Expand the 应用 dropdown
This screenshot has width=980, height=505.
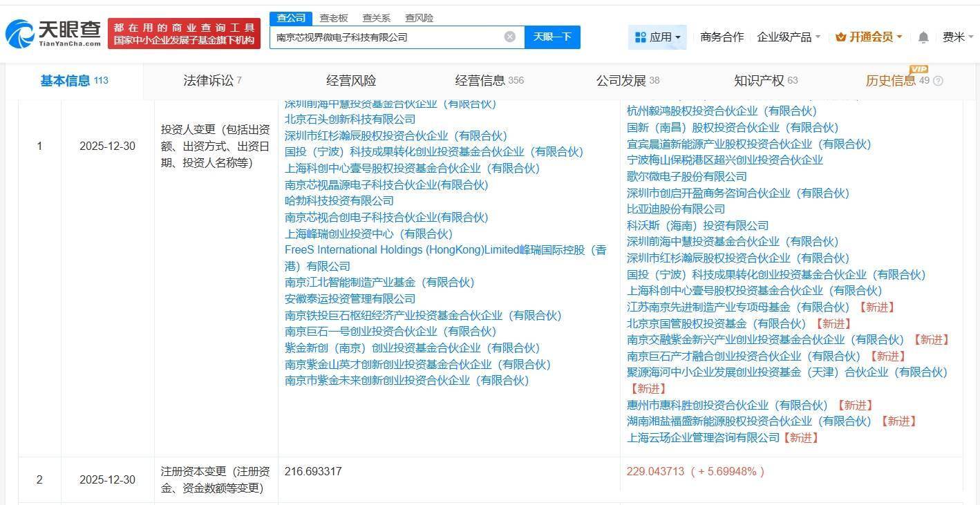tap(678, 37)
